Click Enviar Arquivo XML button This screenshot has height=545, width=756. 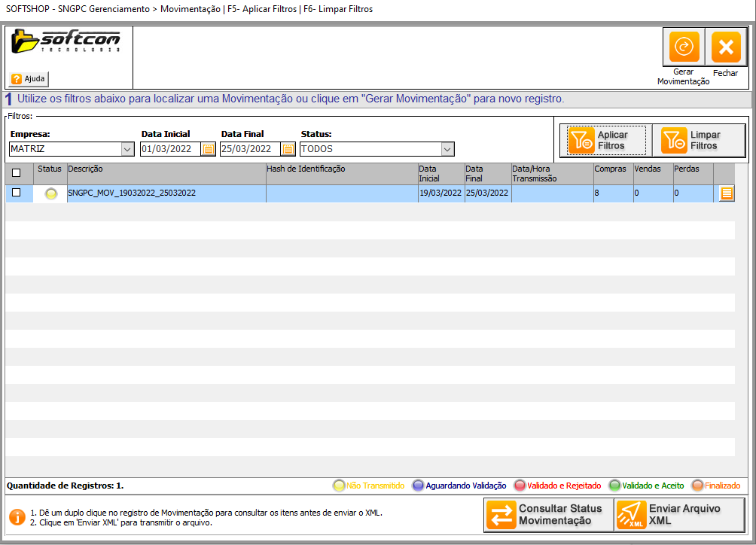click(x=680, y=515)
